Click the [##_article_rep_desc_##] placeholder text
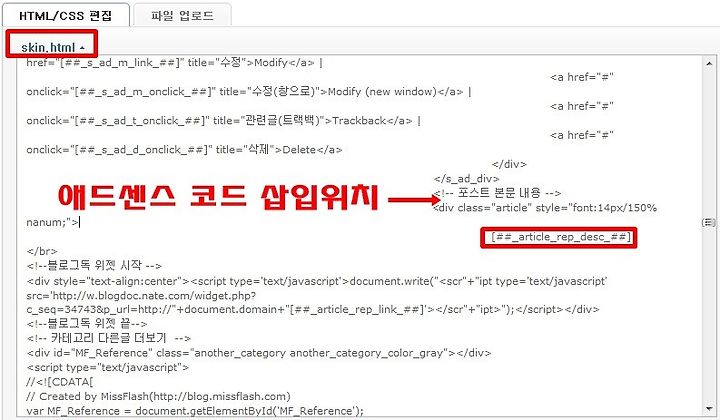This screenshot has height=420, width=720. (561, 237)
